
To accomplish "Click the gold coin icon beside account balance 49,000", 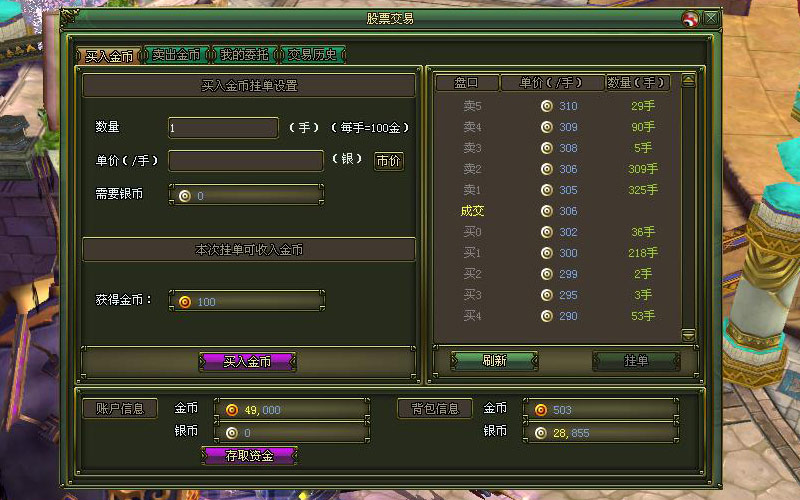I will [232, 409].
